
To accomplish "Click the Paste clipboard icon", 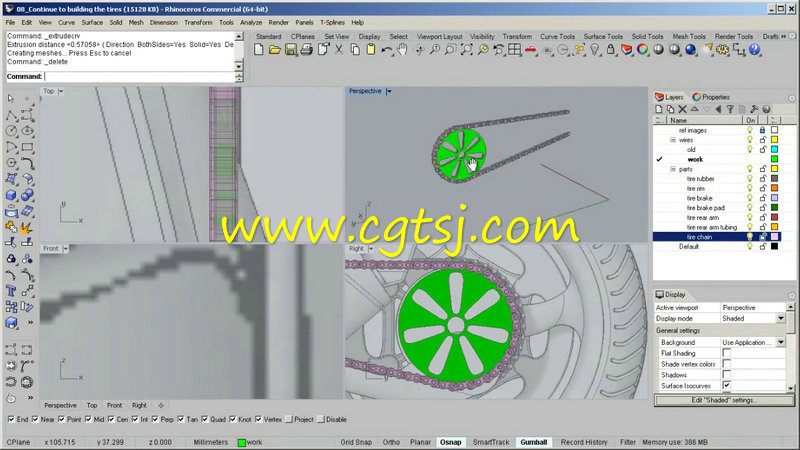I will (x=371, y=49).
